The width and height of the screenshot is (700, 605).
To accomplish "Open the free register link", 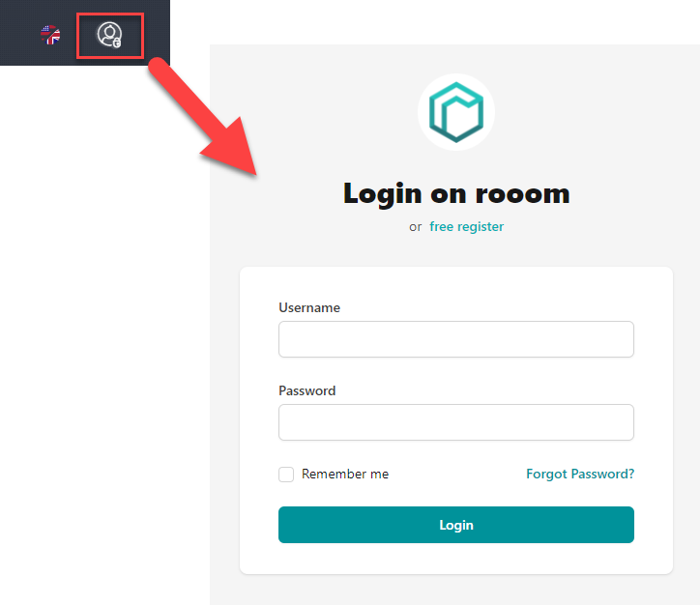I will point(467,227).
